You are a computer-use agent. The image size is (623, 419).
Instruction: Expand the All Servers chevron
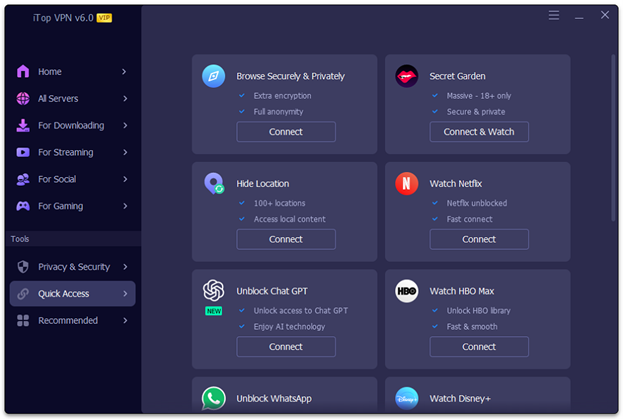(x=125, y=98)
